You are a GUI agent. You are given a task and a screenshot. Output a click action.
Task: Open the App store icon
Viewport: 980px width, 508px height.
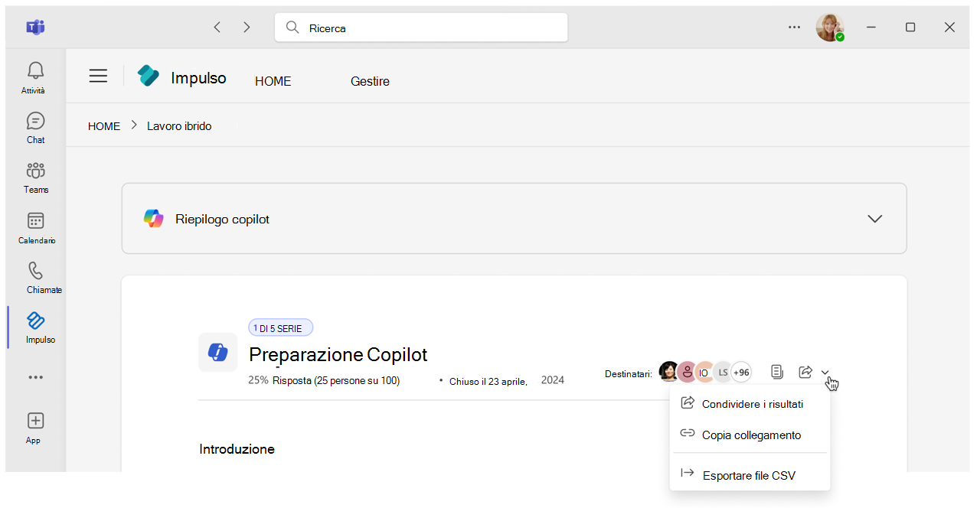coord(35,421)
